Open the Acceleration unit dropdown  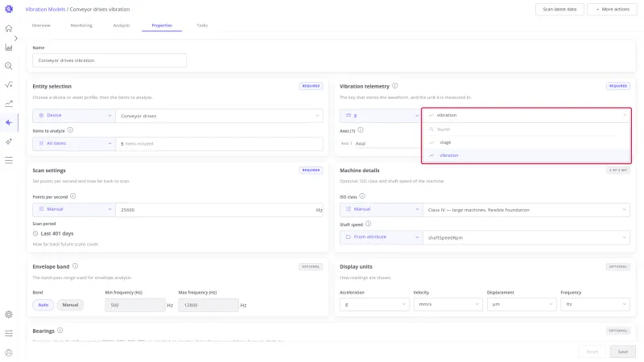point(374,305)
